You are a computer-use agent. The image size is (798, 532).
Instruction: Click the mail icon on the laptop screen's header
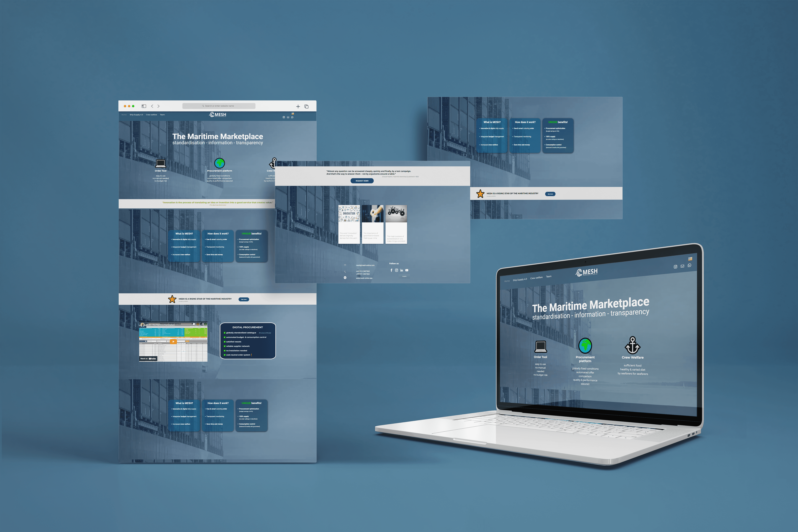coord(682,266)
